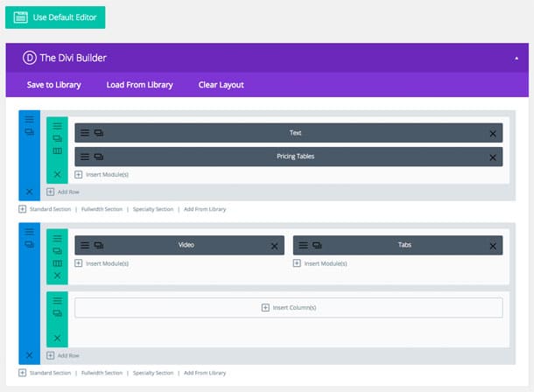Add Specialty Section at the bottom
This screenshot has width=534, height=392.
[153, 373]
